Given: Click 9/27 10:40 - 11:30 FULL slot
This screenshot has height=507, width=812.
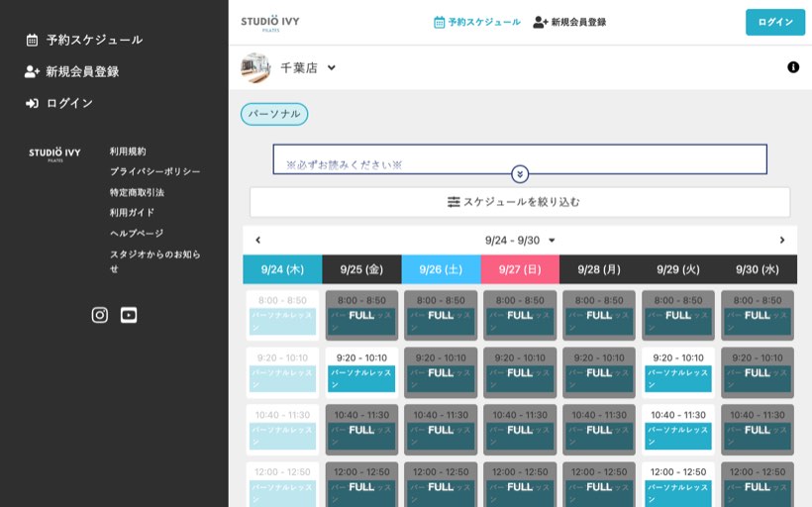Looking at the screenshot, I should click(x=520, y=430).
